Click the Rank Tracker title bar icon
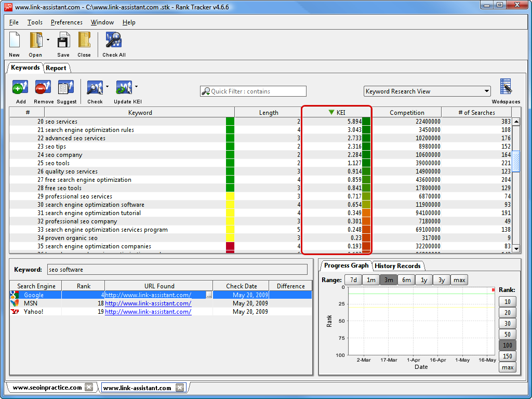The height and width of the screenshot is (399, 532). 8,7
